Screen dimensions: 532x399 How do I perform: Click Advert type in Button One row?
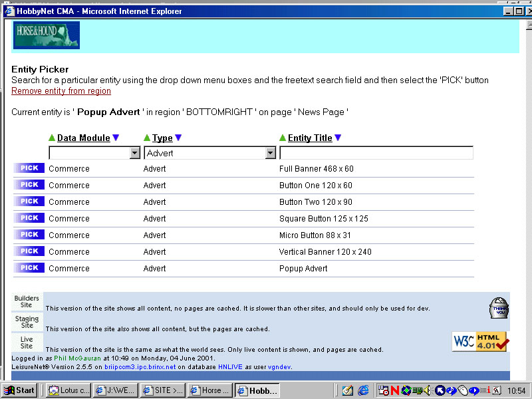point(155,186)
